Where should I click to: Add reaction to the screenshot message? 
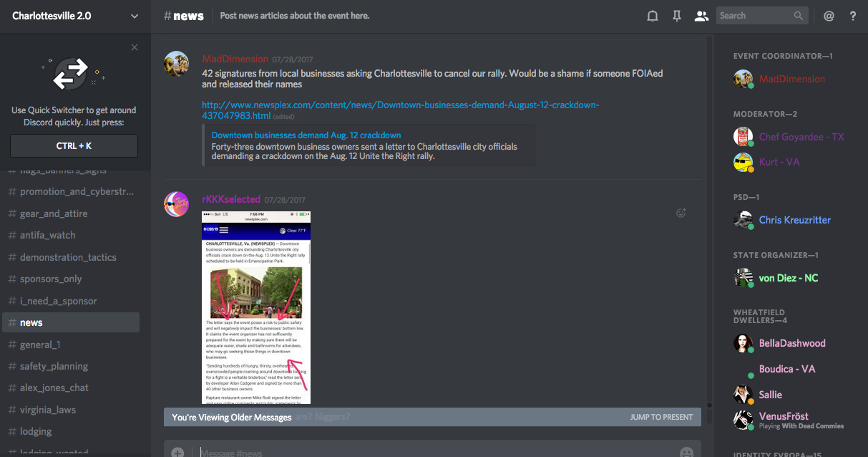click(681, 213)
